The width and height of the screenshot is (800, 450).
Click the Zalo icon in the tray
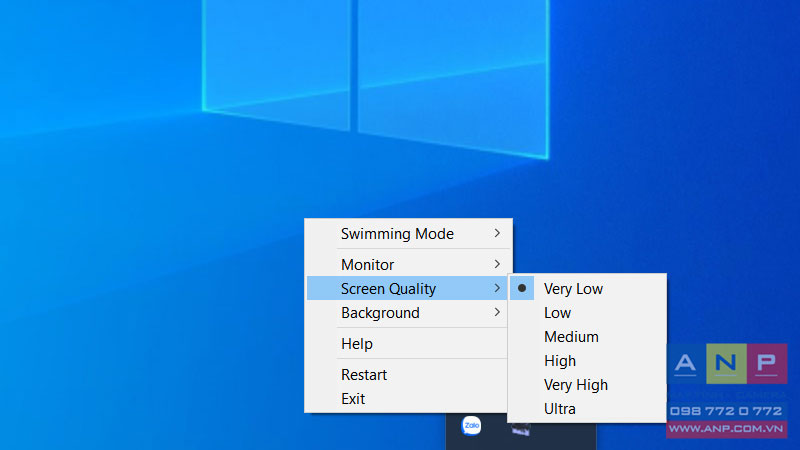[471, 426]
